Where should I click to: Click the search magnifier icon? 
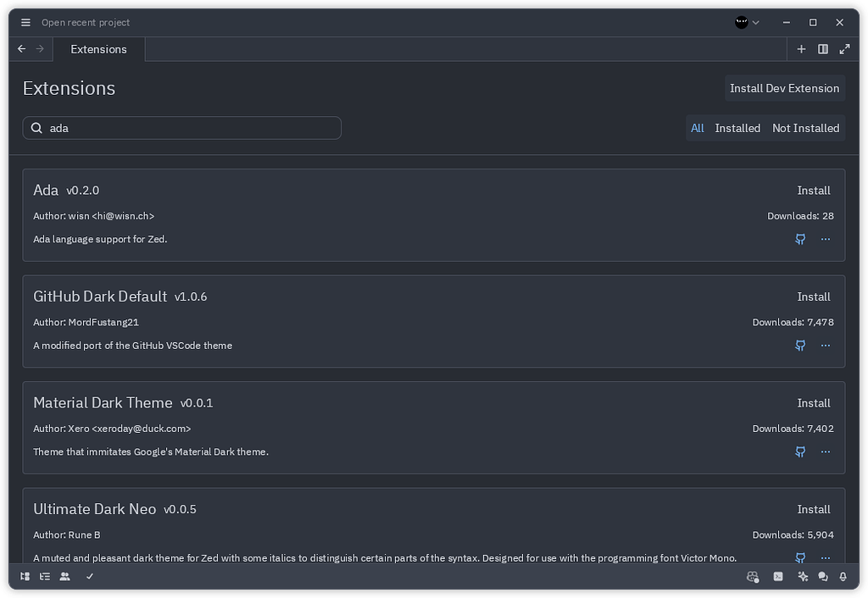coord(36,128)
